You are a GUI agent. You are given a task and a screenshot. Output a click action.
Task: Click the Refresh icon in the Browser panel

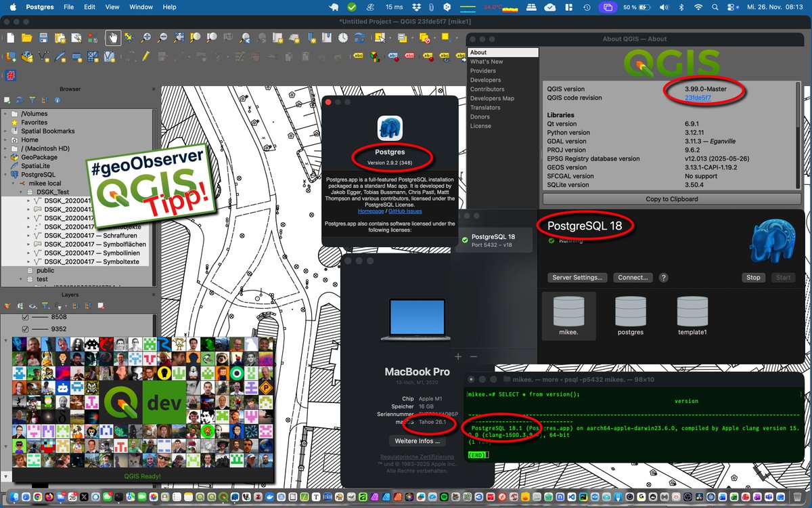tap(20, 100)
